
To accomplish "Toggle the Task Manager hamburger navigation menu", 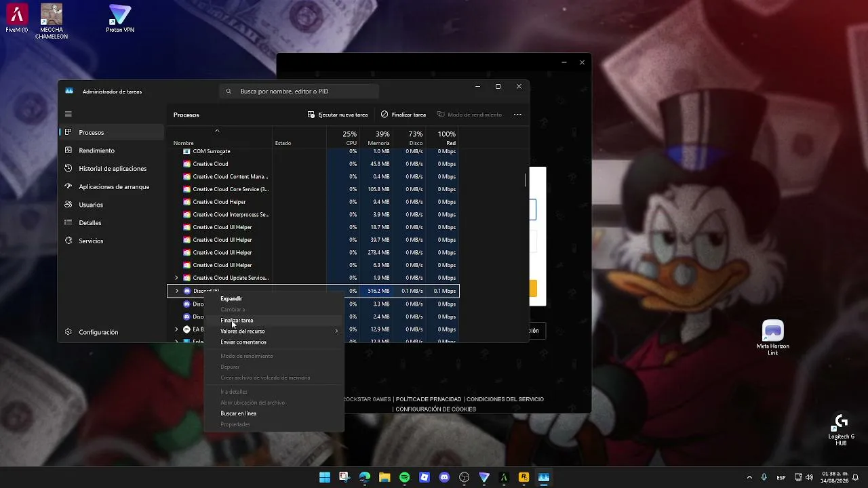I will pos(68,114).
